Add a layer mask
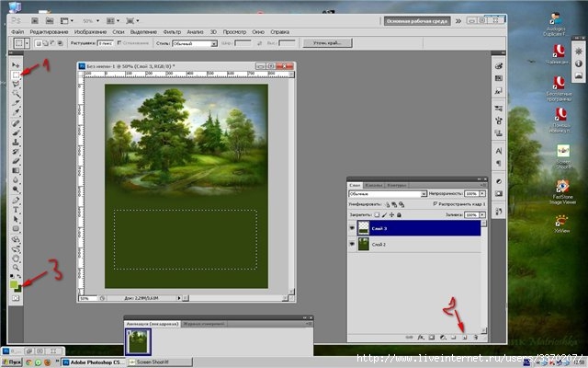Image resolution: width=588 pixels, height=368 pixels. [x=432, y=338]
